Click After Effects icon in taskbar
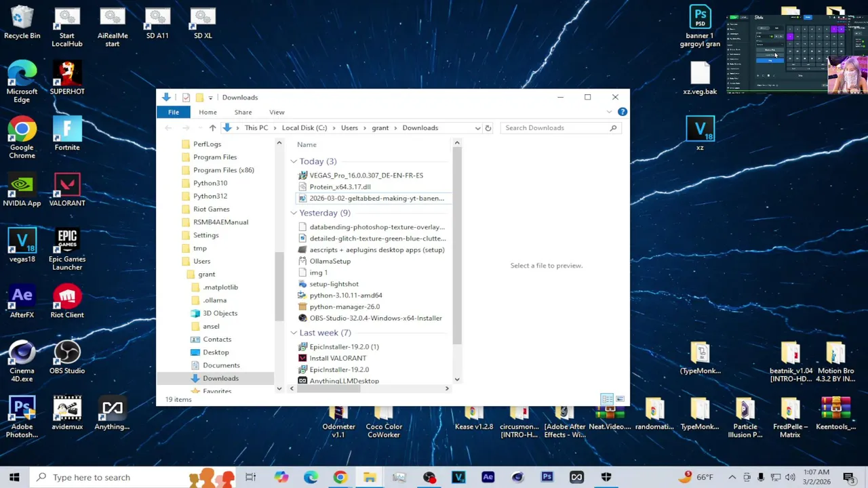The height and width of the screenshot is (488, 868). click(x=488, y=477)
